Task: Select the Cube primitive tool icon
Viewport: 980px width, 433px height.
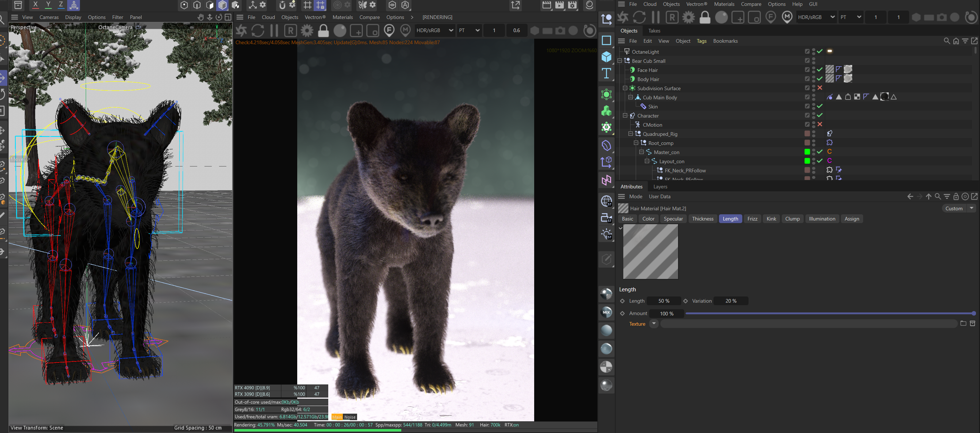Action: (x=606, y=57)
